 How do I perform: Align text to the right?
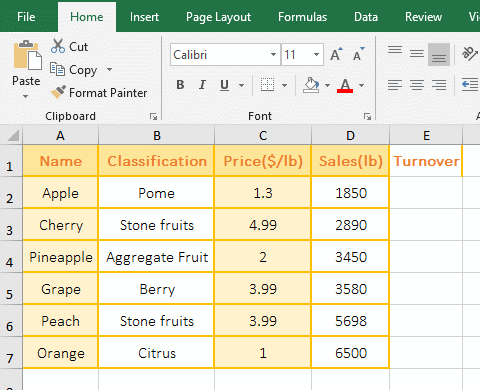click(439, 85)
